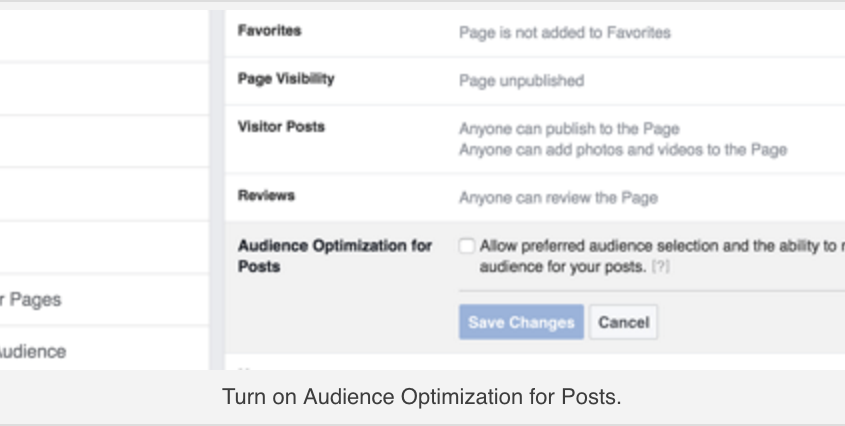This screenshot has width=845, height=426.
Task: Click "Anyone can review the Page" text
Action: click(x=558, y=198)
